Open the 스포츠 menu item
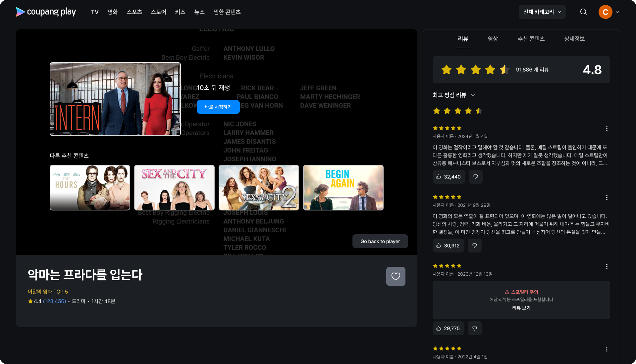Image resolution: width=636 pixels, height=364 pixels. [134, 12]
